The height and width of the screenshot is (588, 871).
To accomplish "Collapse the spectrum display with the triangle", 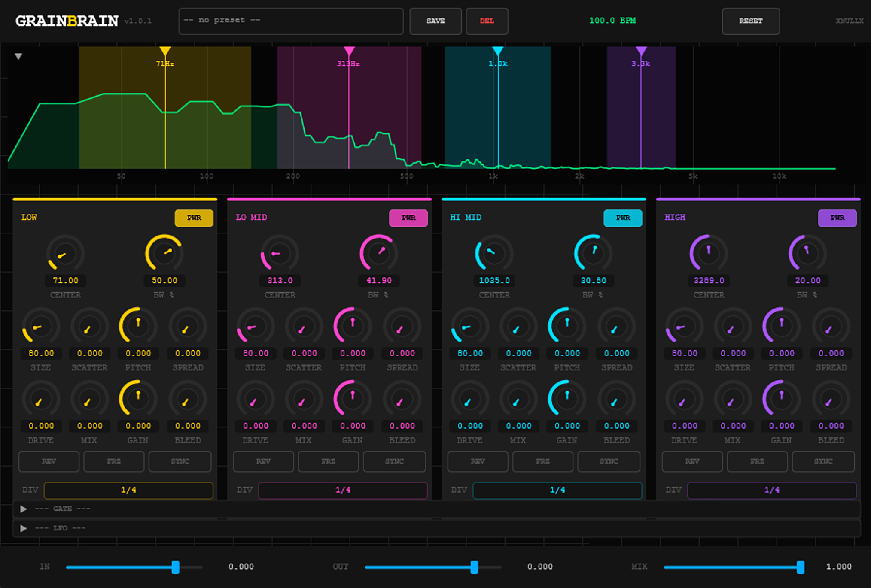I will coord(18,56).
